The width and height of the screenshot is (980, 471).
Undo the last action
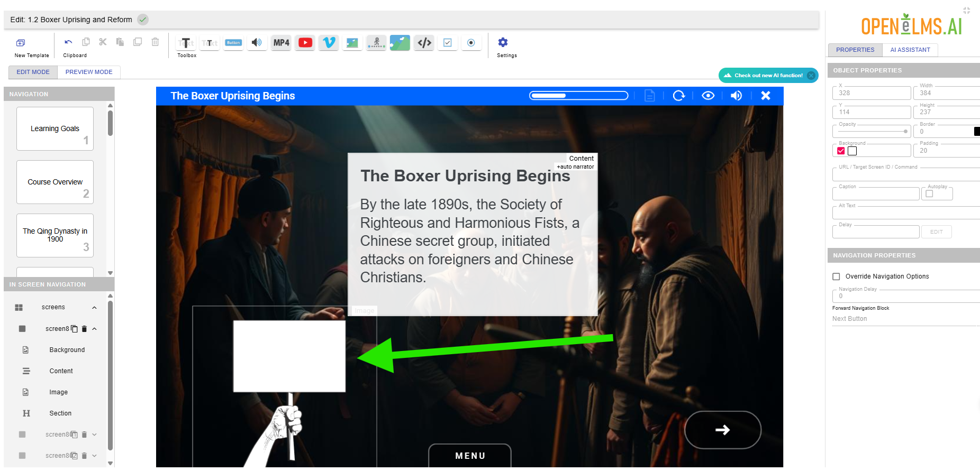[68, 42]
